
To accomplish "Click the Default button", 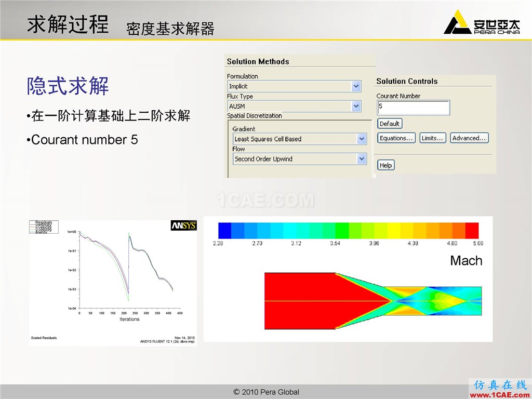I will click(x=390, y=124).
